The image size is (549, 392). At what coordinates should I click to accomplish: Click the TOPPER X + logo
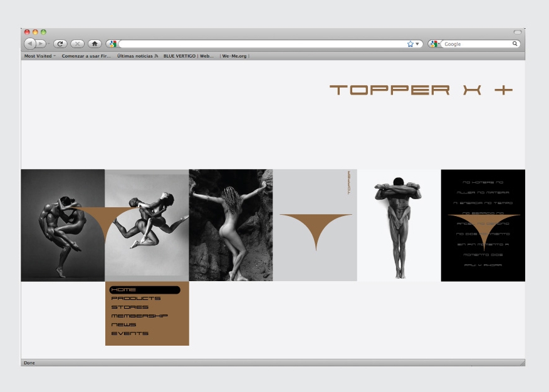pyautogui.click(x=421, y=90)
